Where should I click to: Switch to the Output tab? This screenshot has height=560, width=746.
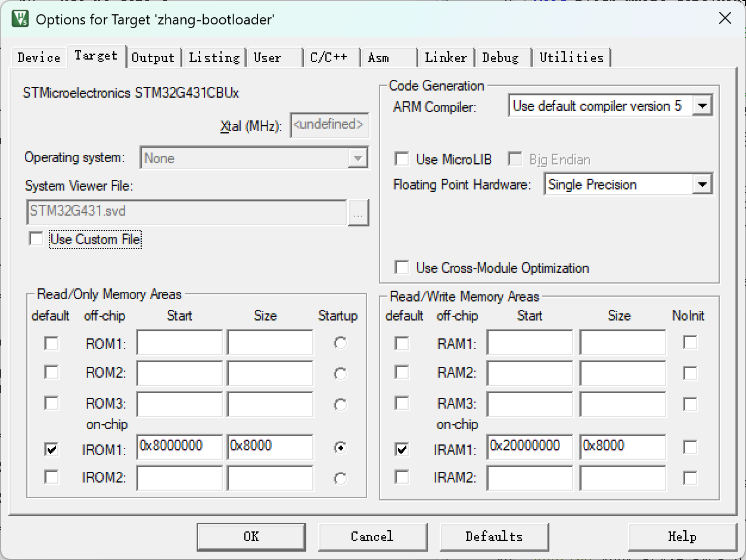tap(153, 57)
